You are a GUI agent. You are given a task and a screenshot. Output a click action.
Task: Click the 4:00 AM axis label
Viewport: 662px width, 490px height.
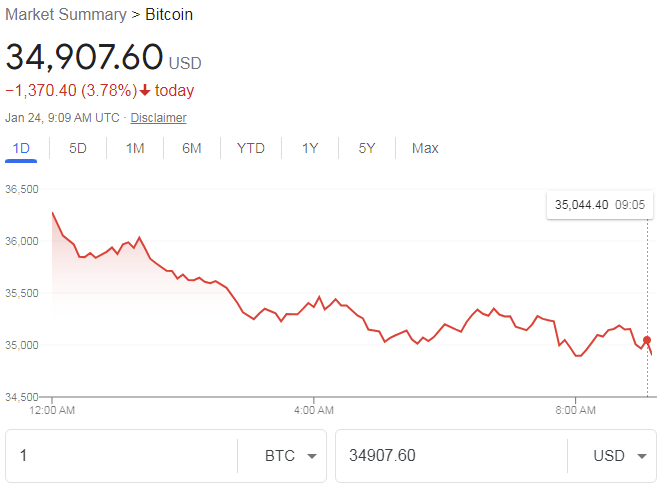click(x=314, y=410)
